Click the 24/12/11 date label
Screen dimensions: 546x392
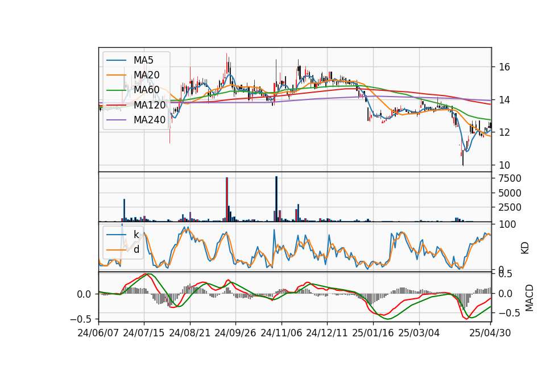[327, 333]
